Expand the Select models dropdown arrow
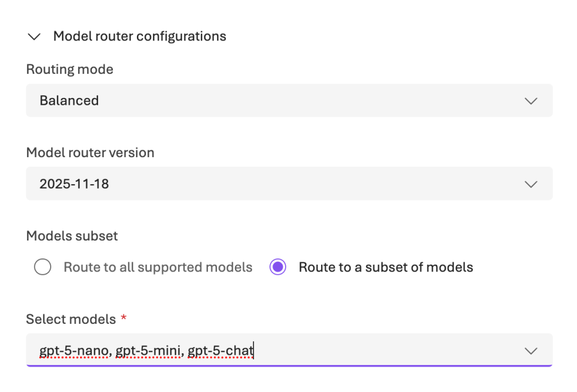Image resolution: width=577 pixels, height=392 pixels. pyautogui.click(x=530, y=351)
